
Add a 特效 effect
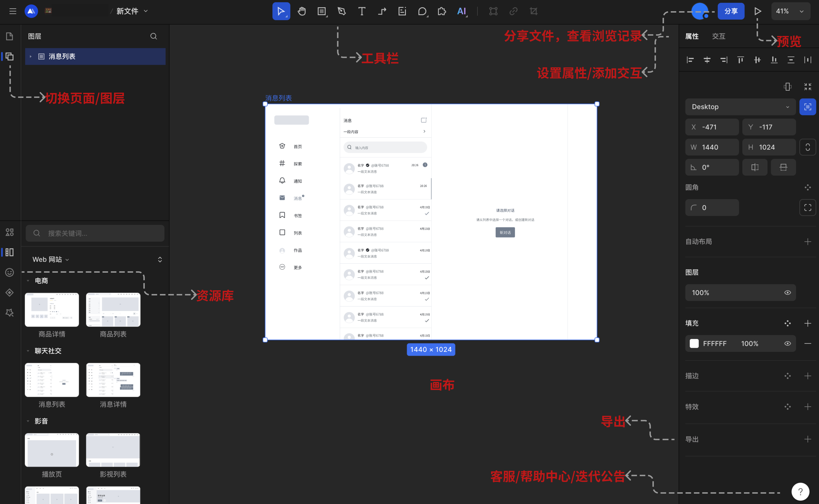808,407
